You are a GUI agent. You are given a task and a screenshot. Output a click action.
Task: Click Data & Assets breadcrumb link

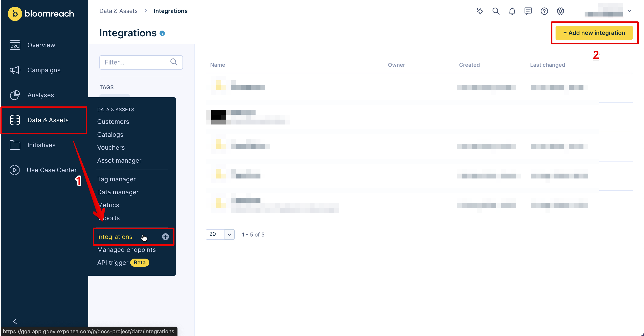[118, 11]
